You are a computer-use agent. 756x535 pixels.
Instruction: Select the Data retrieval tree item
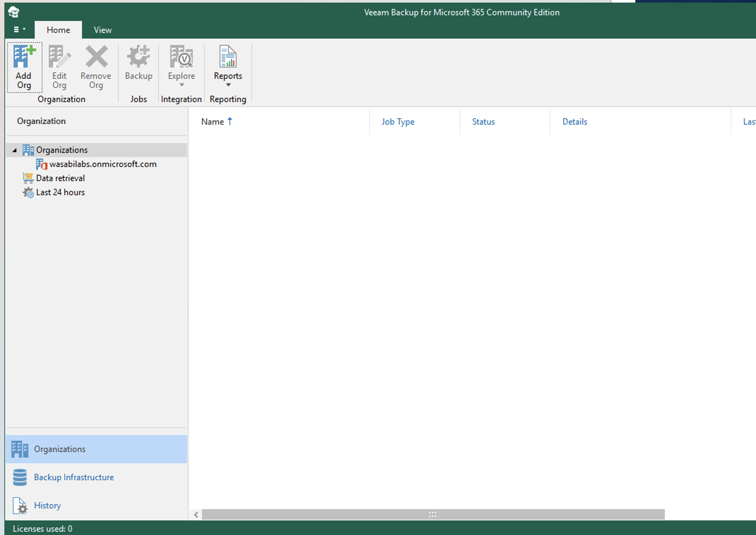(60, 178)
